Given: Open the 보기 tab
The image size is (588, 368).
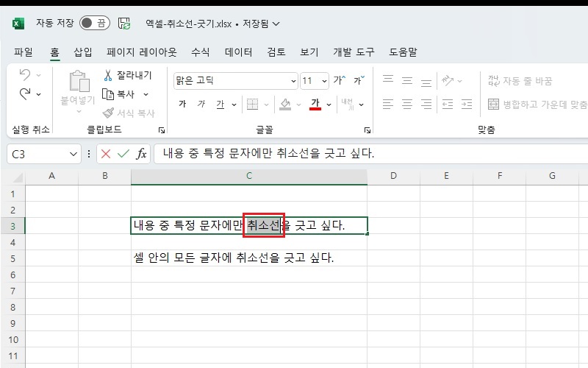Looking at the screenshot, I should coord(309,52).
